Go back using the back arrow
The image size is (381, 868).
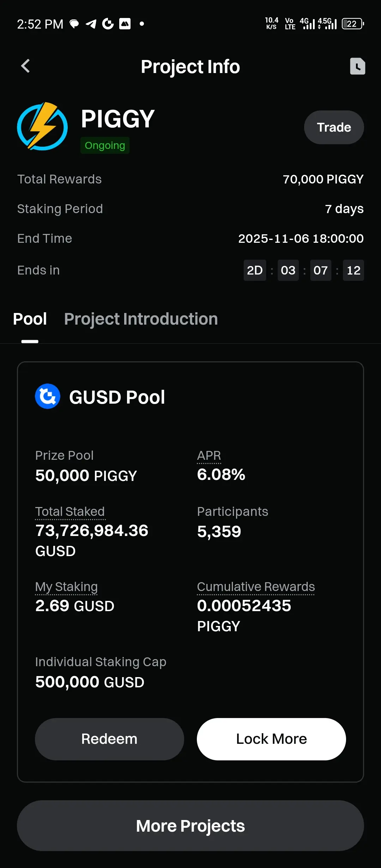coord(25,66)
